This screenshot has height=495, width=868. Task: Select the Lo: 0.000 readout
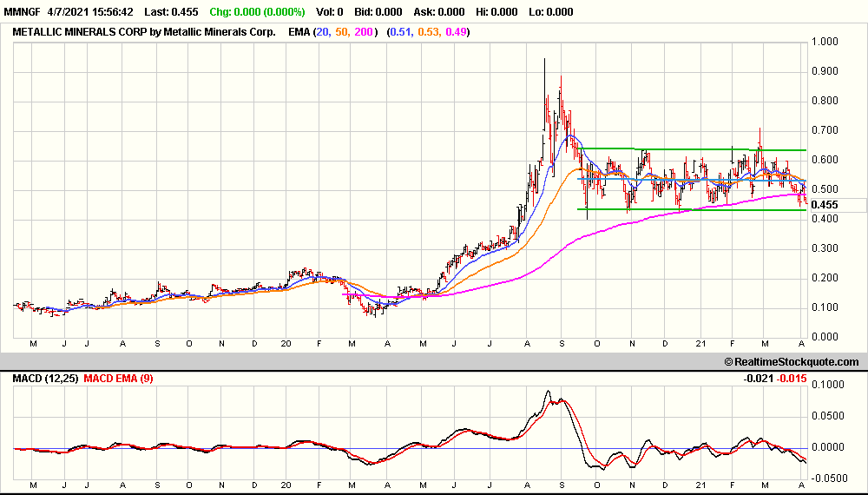click(551, 11)
